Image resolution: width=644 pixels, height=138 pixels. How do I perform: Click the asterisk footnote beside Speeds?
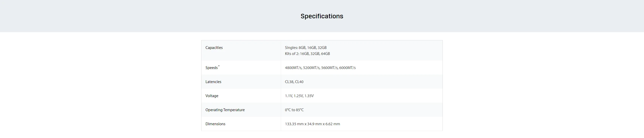[219, 66]
